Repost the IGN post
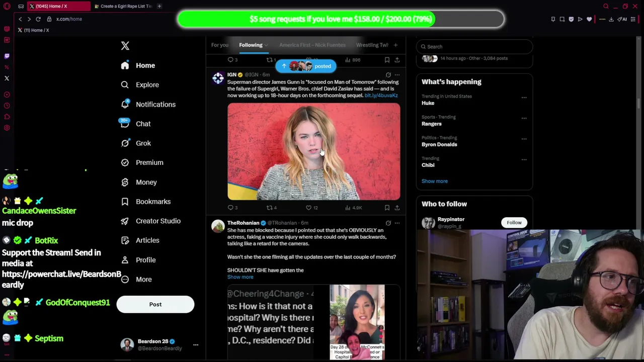 pos(272,207)
